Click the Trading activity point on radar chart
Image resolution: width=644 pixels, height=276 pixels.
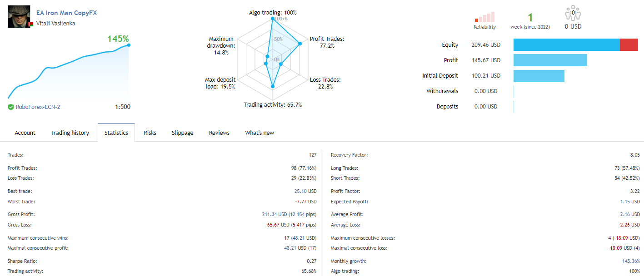(273, 86)
